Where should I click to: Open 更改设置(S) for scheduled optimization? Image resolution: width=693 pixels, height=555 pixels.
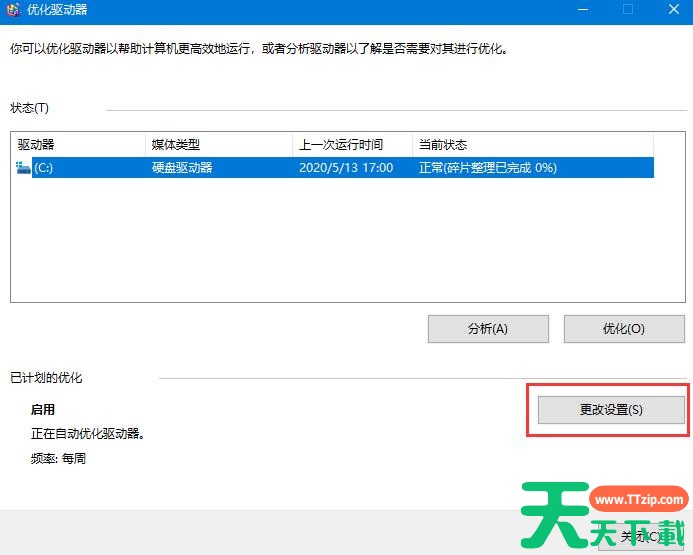click(611, 410)
